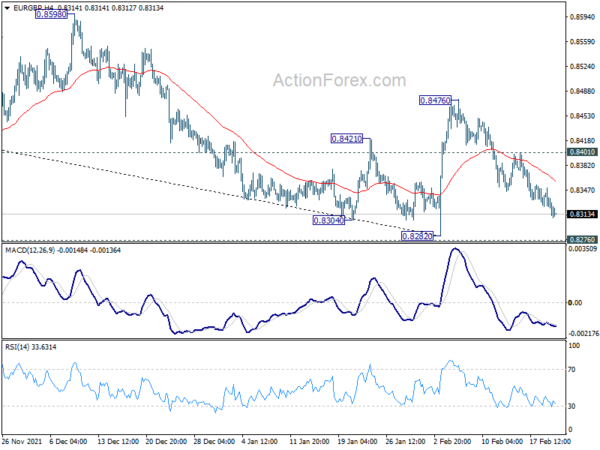Click the 10 Feb 04:00 time label
Viewport: 600px width, 450px height.
(x=502, y=441)
